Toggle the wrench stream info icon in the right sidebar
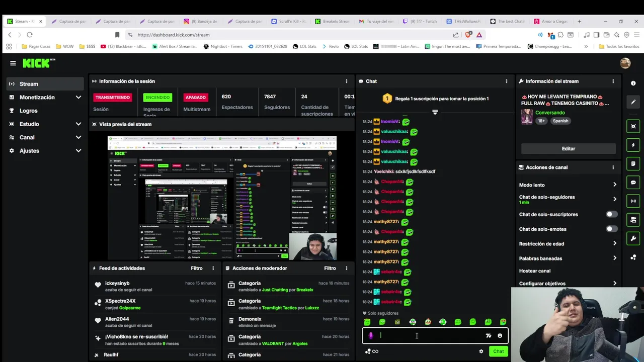Screen dimensions: 644x362 pos(633,238)
